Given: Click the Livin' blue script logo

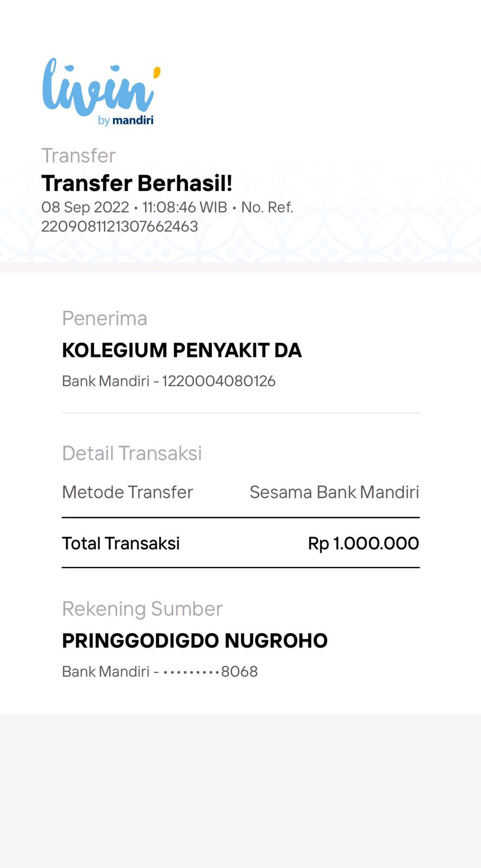Looking at the screenshot, I should [x=98, y=87].
